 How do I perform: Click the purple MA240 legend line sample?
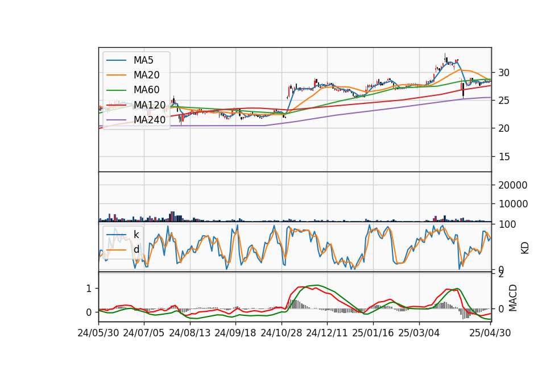point(116,120)
